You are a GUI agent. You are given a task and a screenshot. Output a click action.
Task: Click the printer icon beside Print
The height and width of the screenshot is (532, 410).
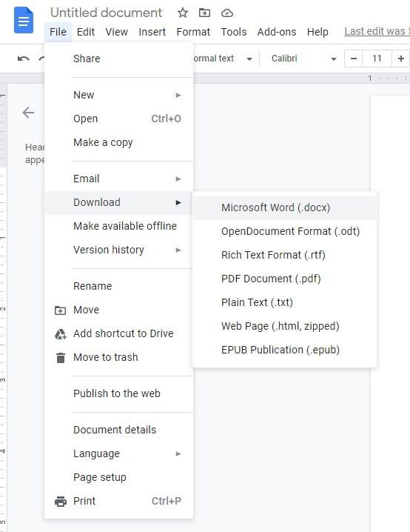tap(61, 501)
